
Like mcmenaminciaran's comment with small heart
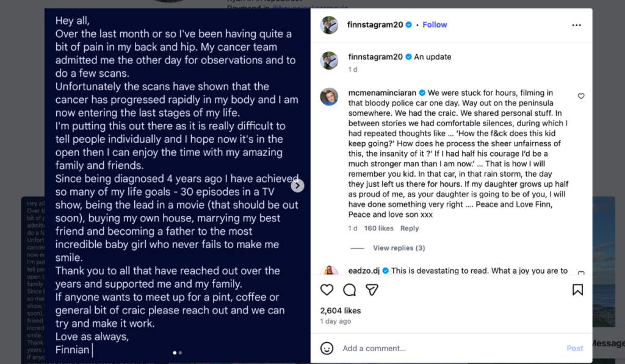point(581,96)
